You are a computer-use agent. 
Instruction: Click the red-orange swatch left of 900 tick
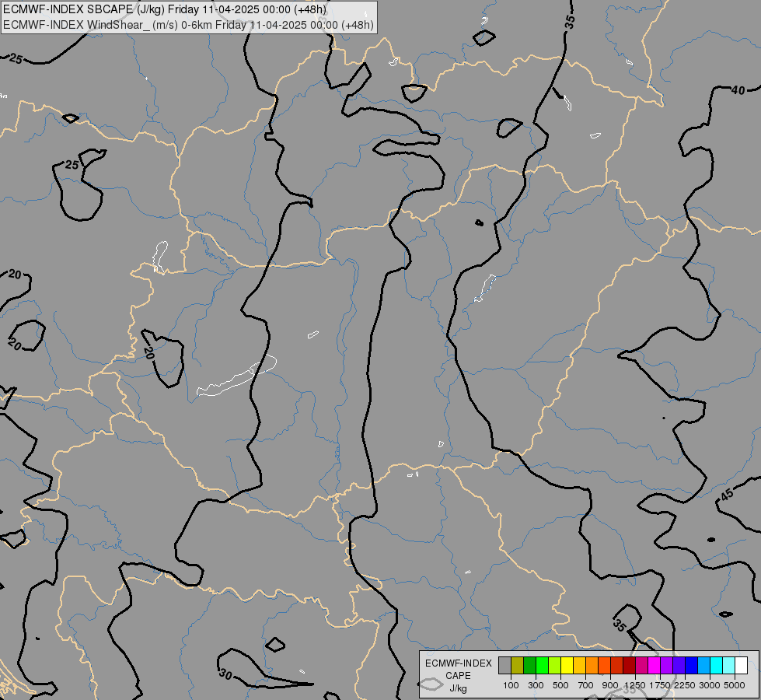(605, 666)
